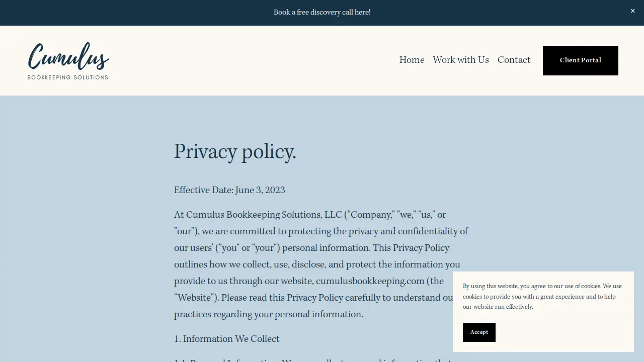This screenshot has height=362, width=644.
Task: Accept the cookie notice
Action: pos(479,332)
